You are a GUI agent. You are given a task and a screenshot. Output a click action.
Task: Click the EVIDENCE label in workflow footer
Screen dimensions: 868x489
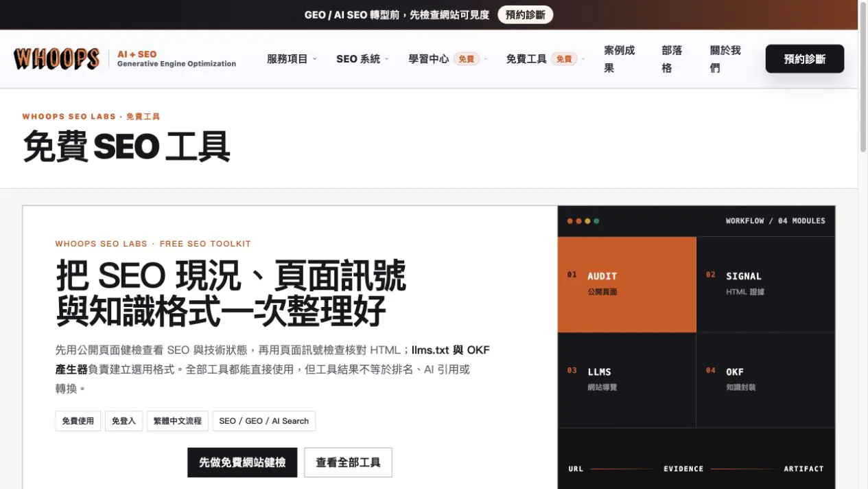click(683, 469)
